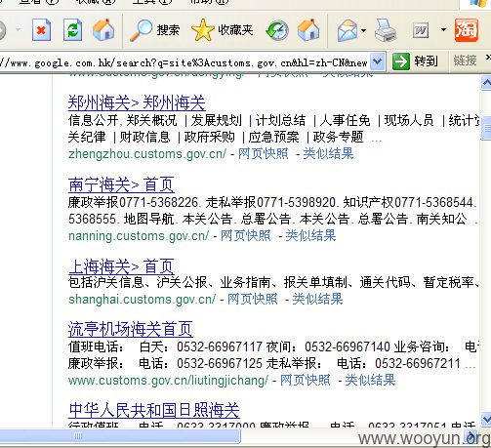The width and height of the screenshot is (491, 448).
Task: Open 中华人民共和国日照海关 search result
Action: tap(154, 411)
